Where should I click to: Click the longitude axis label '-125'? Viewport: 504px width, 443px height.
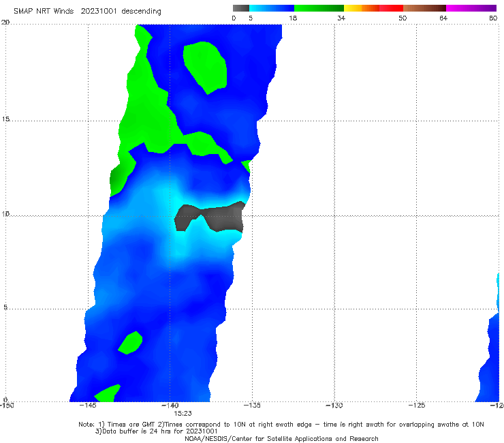click(417, 406)
